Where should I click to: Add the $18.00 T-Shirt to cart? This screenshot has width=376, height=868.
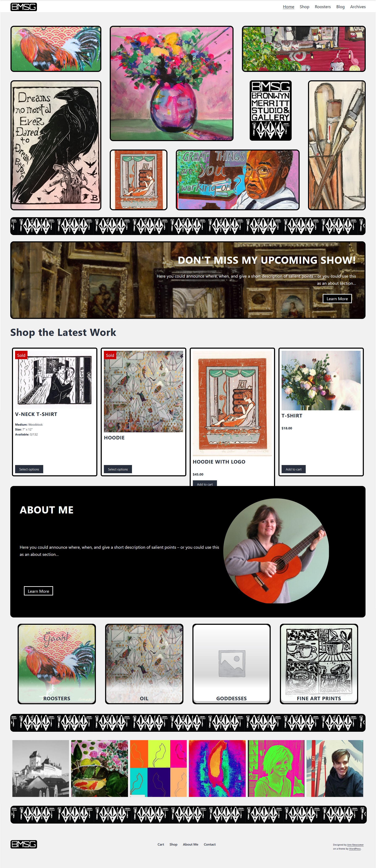[293, 469]
